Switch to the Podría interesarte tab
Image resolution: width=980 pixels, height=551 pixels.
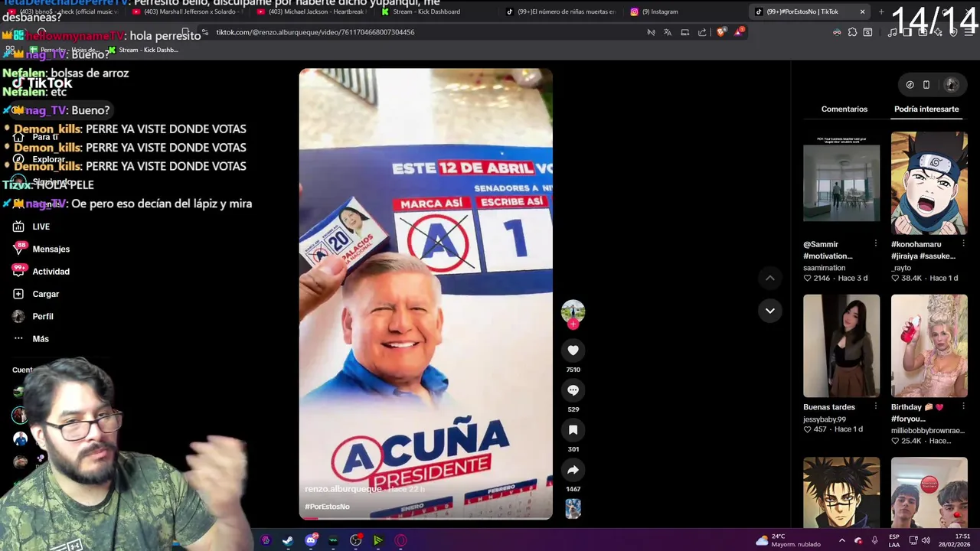coord(926,109)
